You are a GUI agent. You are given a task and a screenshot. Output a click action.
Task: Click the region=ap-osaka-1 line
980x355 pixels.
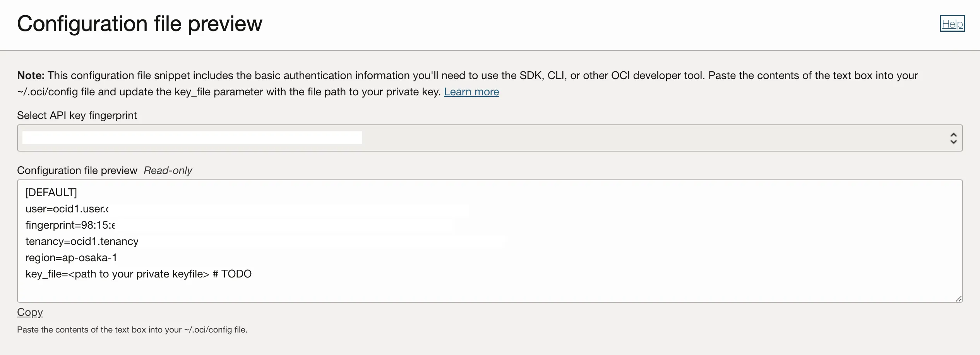pyautogui.click(x=71, y=258)
